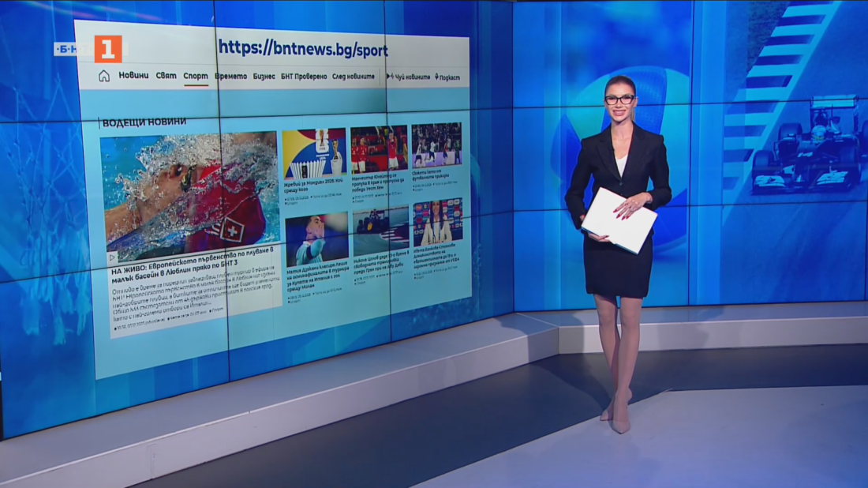Click the play icon on swimming photo

111,257
